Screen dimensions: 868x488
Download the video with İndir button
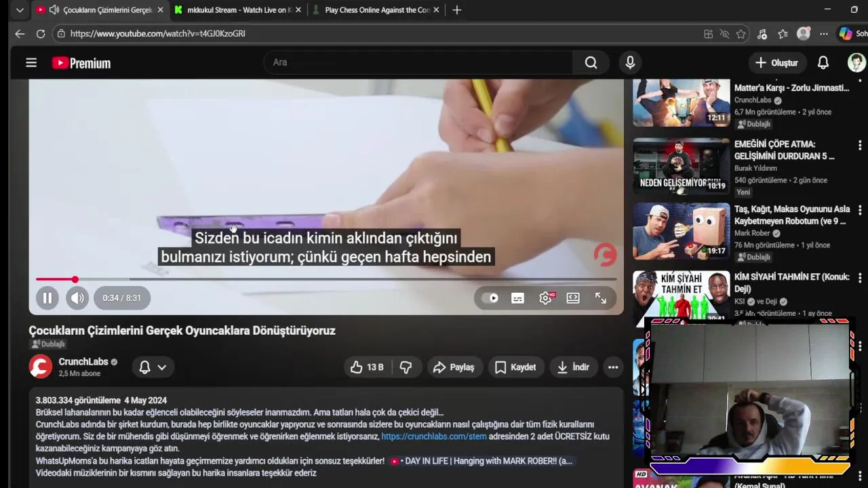(573, 367)
